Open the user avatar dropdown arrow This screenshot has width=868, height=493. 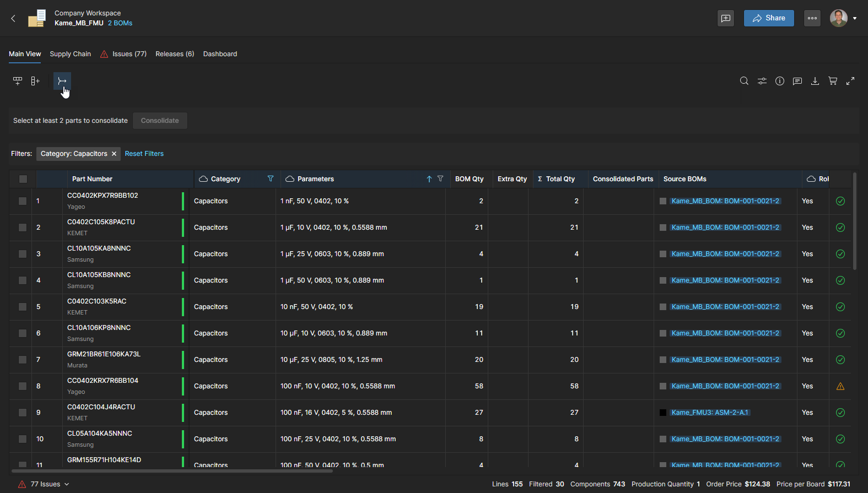point(855,18)
